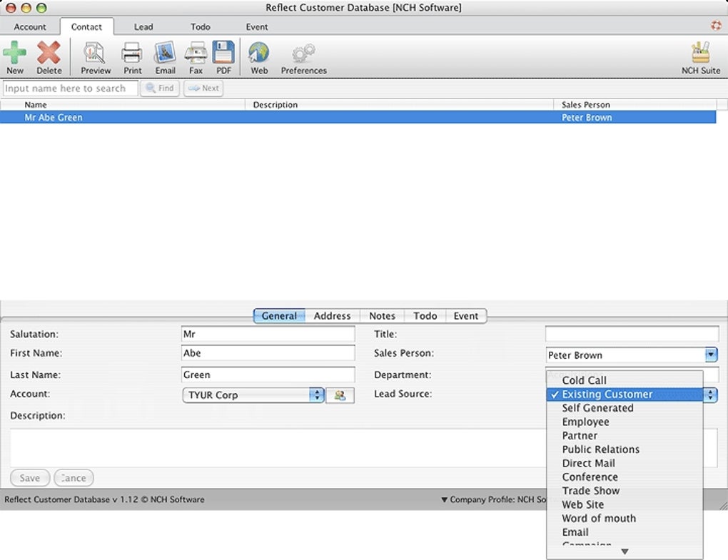Show the detail panel Event tab
This screenshot has width=728, height=560.
(x=465, y=316)
